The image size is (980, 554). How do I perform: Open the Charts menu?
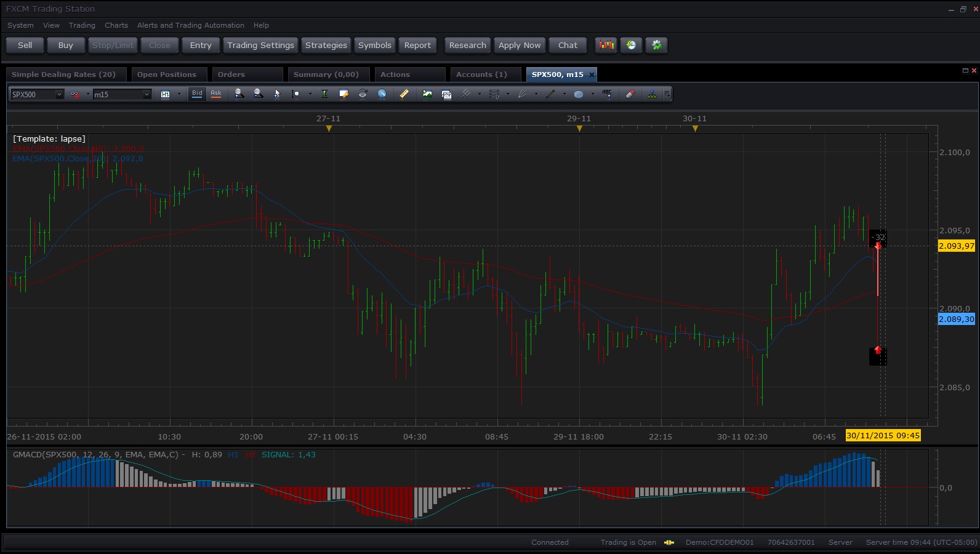tap(116, 25)
